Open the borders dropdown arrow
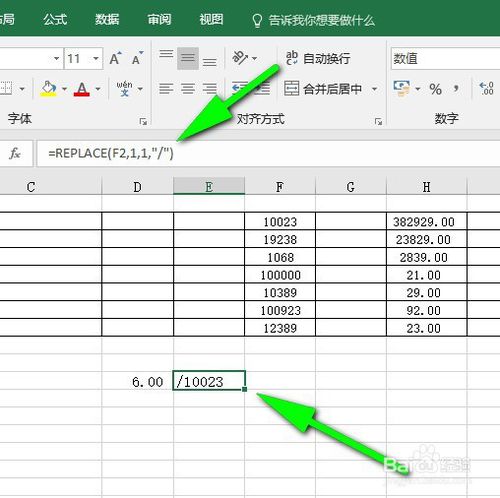500x498 pixels. click(22, 89)
